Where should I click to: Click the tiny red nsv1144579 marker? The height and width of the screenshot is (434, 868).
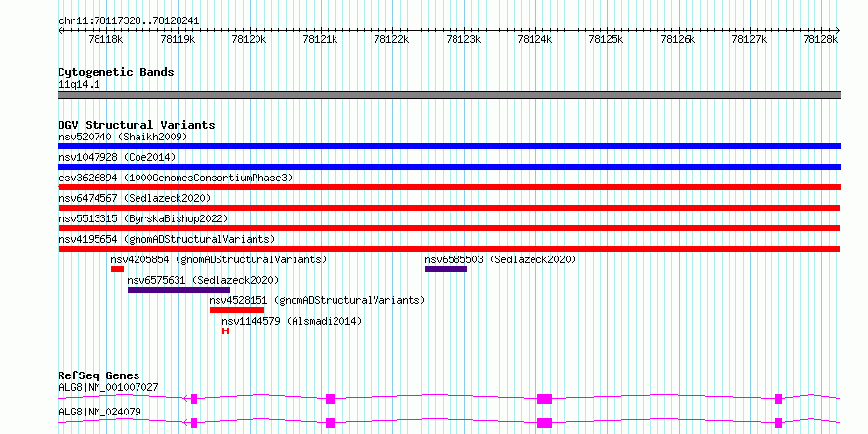click(x=225, y=331)
